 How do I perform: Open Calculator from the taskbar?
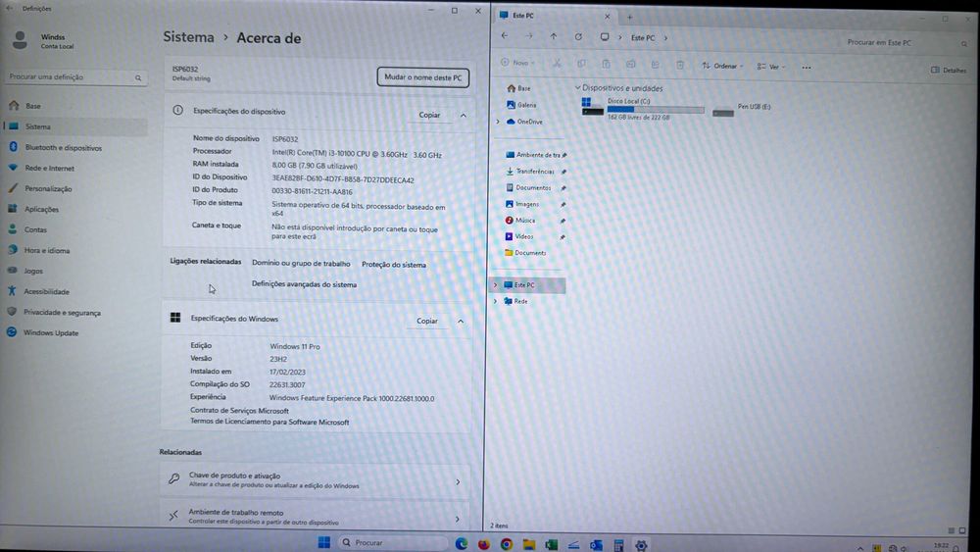[x=618, y=545]
